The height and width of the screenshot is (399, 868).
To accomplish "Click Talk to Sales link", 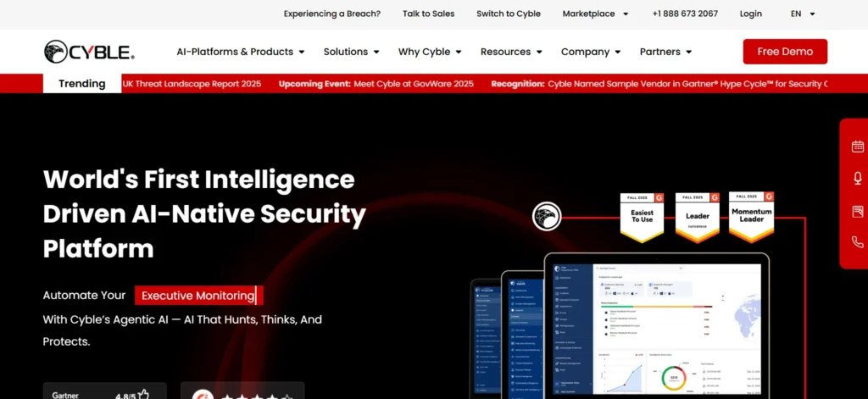I will [428, 14].
